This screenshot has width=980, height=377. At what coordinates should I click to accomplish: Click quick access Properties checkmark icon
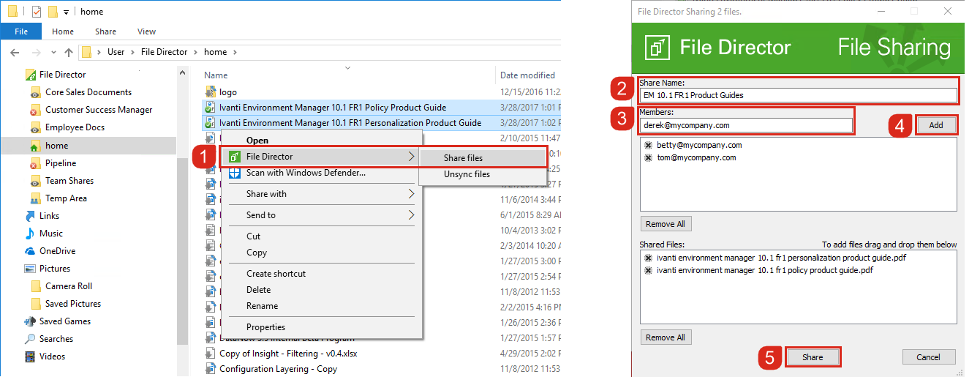click(x=37, y=12)
